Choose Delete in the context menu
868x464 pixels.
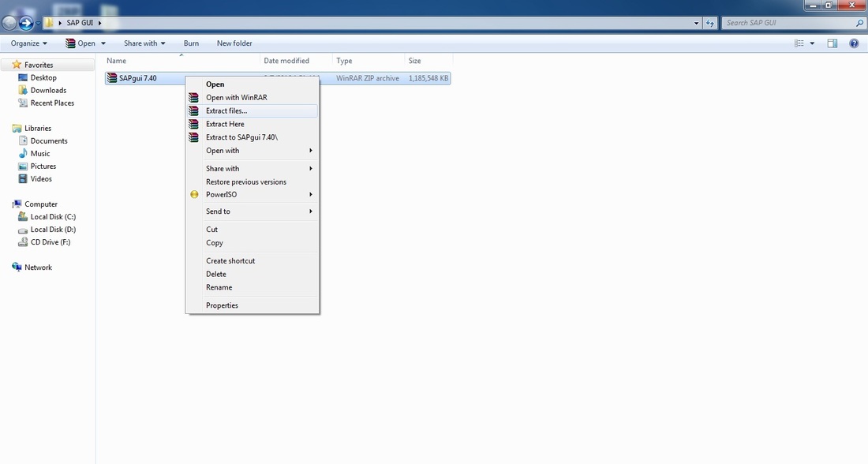tap(253, 274)
